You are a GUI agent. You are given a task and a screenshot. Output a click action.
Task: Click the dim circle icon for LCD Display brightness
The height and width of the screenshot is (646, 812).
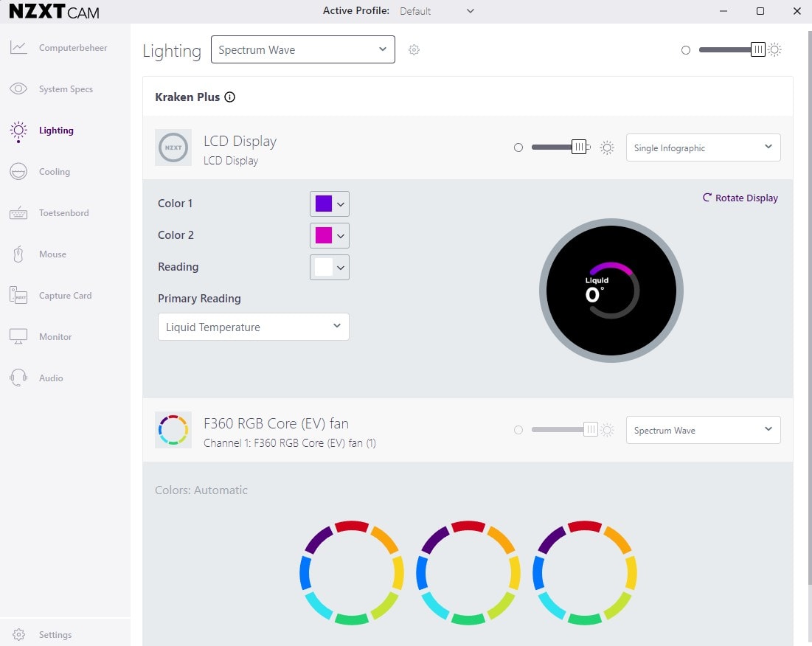tap(518, 147)
